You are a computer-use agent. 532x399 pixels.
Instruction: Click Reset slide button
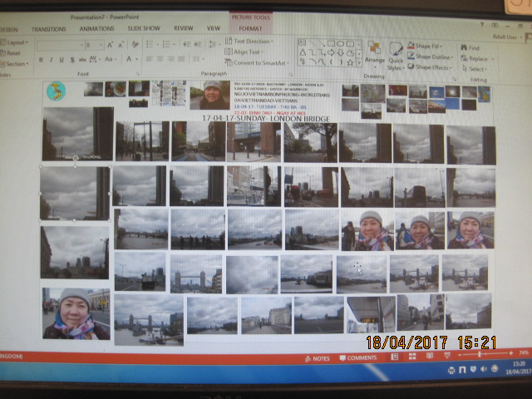[x=11, y=53]
